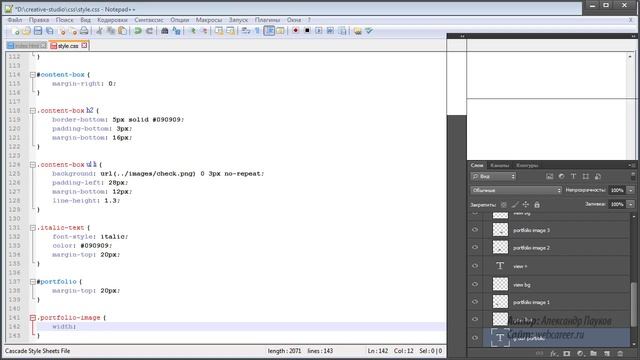Click the Copy toolbar icon
This screenshot has width=640, height=360.
(111, 31)
